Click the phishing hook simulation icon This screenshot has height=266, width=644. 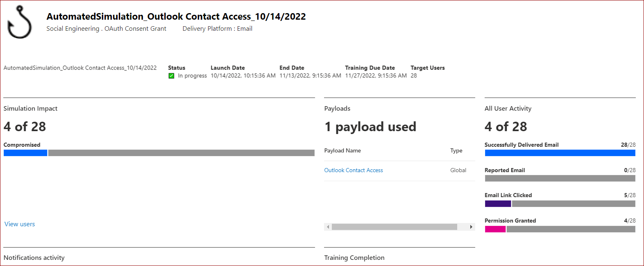pos(20,22)
